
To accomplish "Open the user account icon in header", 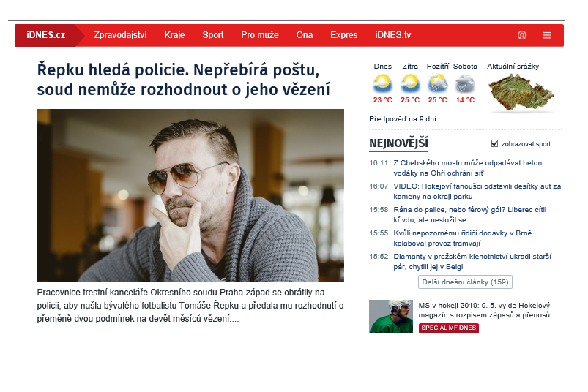I will coord(522,35).
